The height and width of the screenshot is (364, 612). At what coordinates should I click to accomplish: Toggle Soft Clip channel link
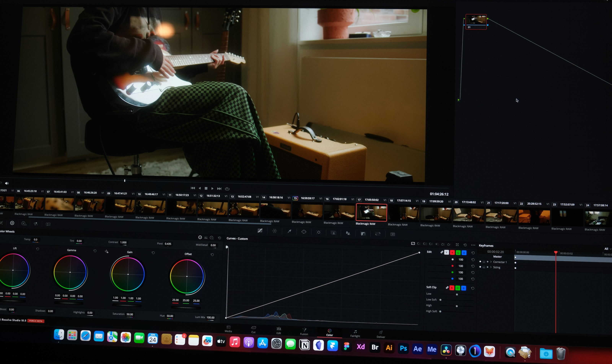447,287
